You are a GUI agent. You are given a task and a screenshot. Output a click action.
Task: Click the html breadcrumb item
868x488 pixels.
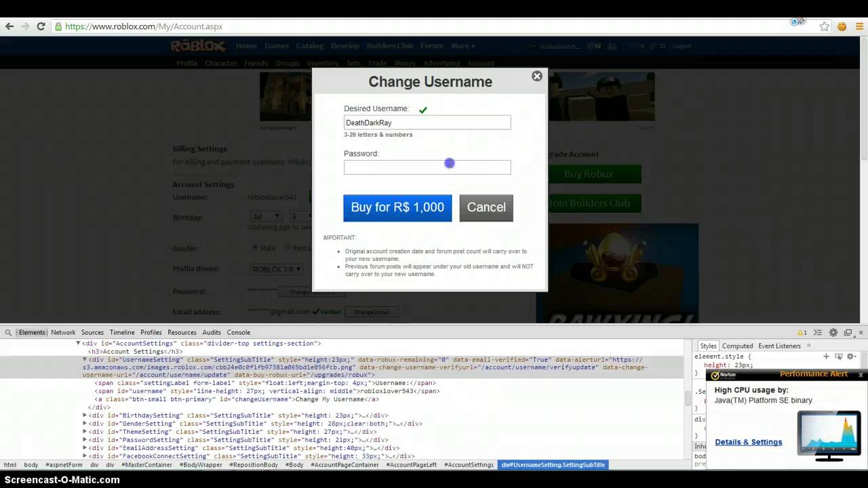[10, 465]
